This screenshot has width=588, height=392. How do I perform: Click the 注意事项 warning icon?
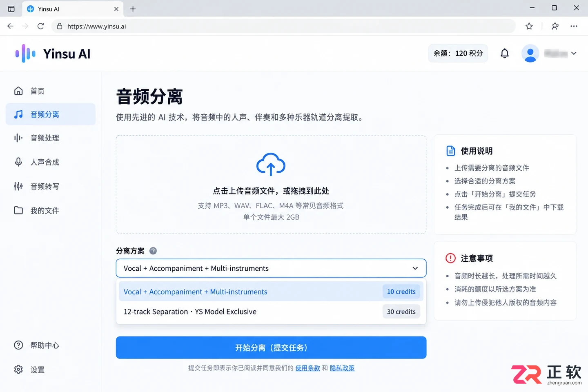coord(450,258)
